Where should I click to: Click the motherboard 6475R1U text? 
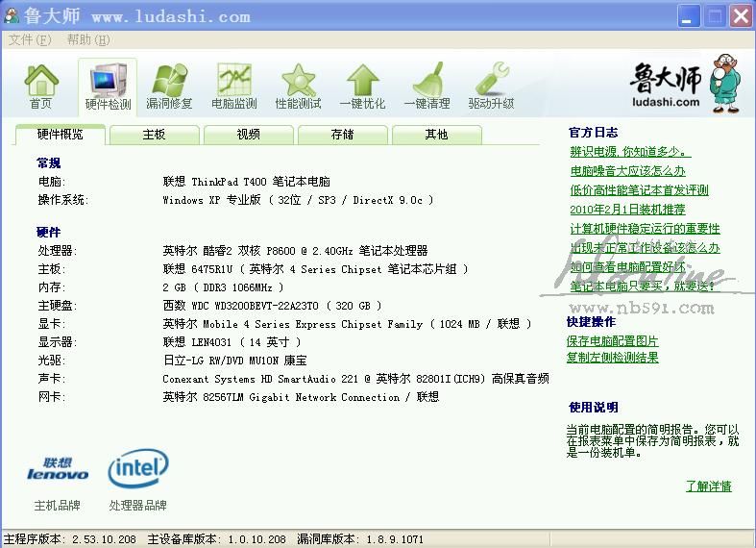tap(315, 269)
